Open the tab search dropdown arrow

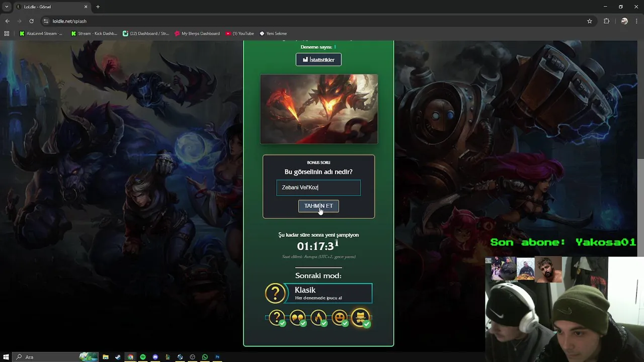tap(6, 7)
